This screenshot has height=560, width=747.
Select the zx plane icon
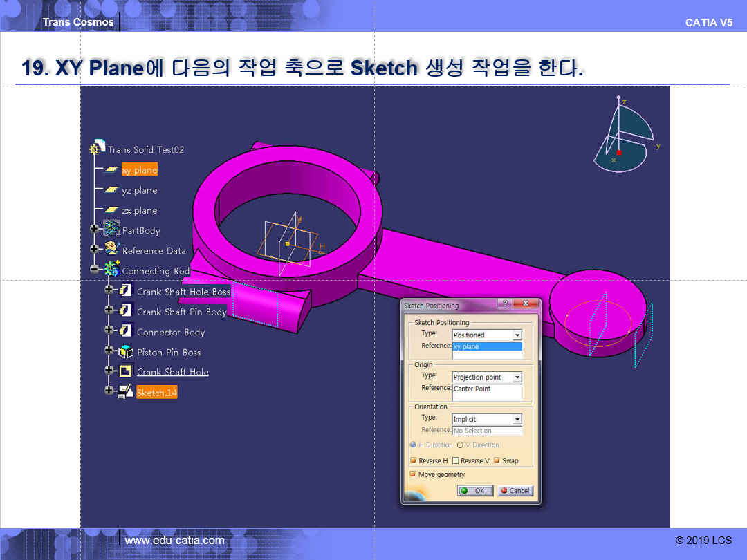point(111,210)
